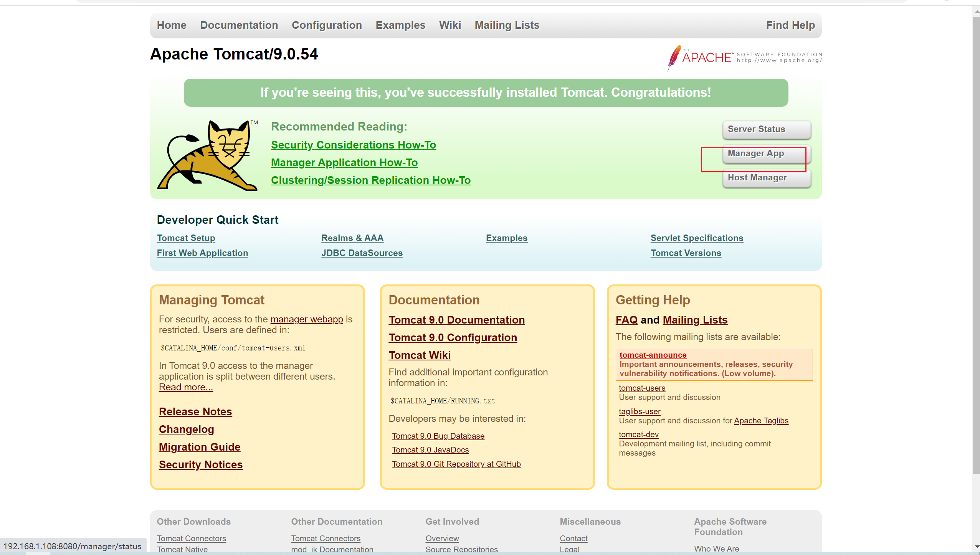Open the Security Notices link
The image size is (980, 555).
[200, 464]
